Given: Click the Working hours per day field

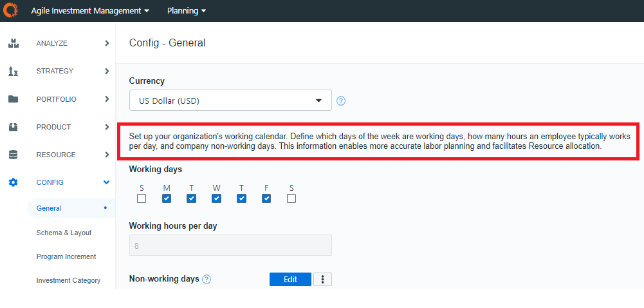Looking at the screenshot, I should (x=230, y=245).
